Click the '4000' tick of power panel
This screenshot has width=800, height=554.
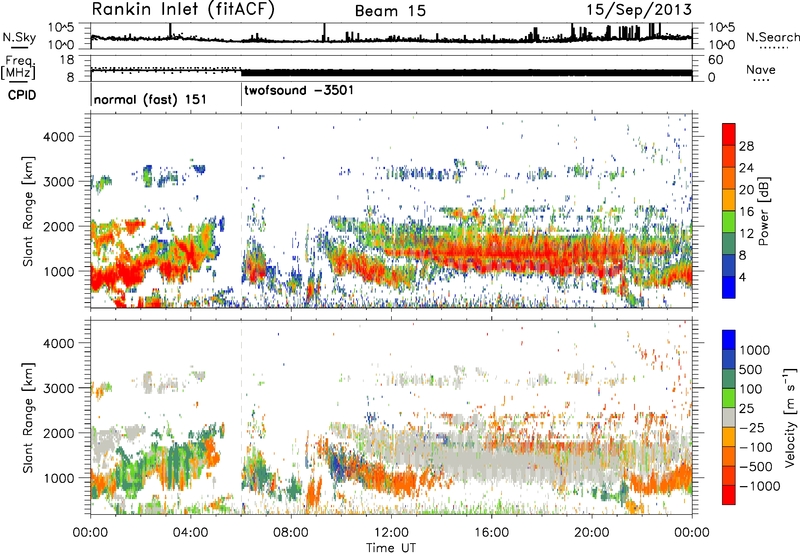point(58,137)
